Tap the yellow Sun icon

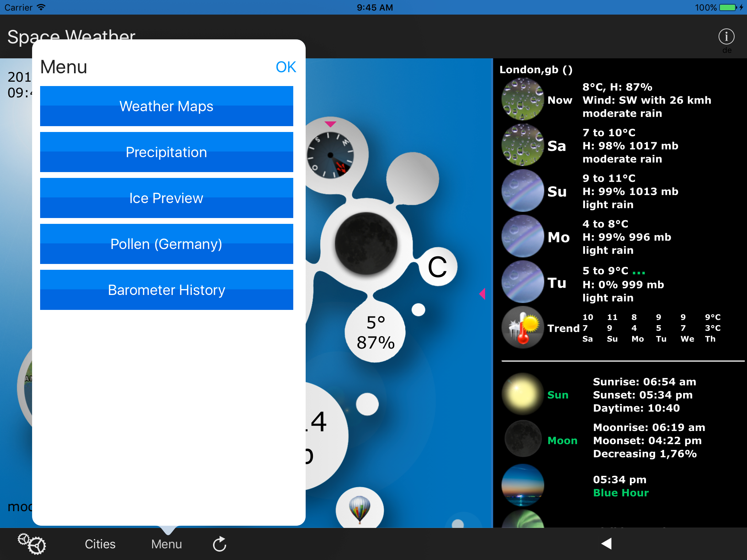click(x=523, y=394)
